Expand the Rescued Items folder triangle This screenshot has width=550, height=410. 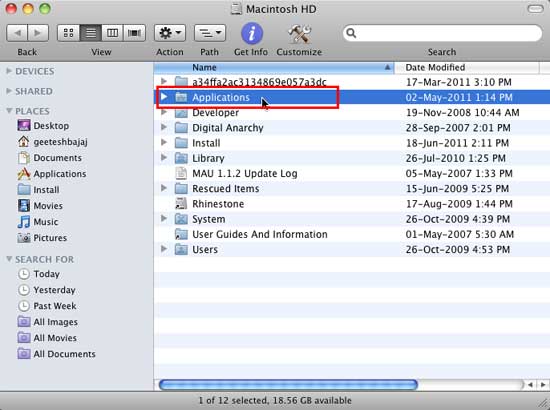[164, 188]
